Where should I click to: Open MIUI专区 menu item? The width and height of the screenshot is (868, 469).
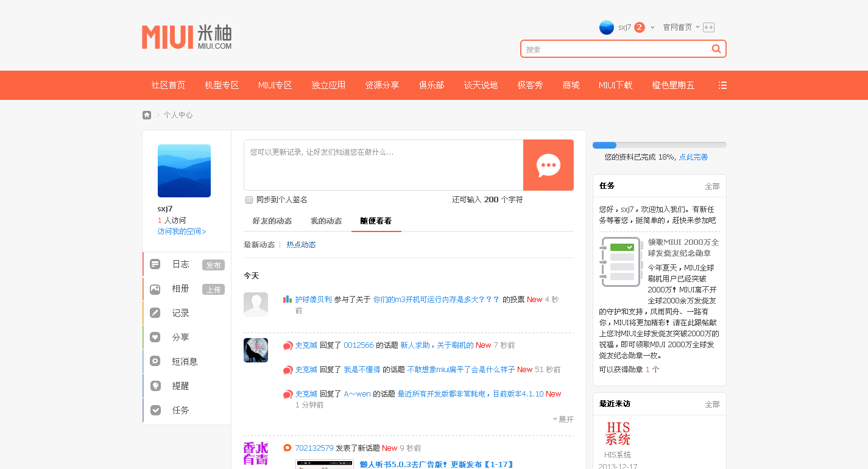coord(275,85)
